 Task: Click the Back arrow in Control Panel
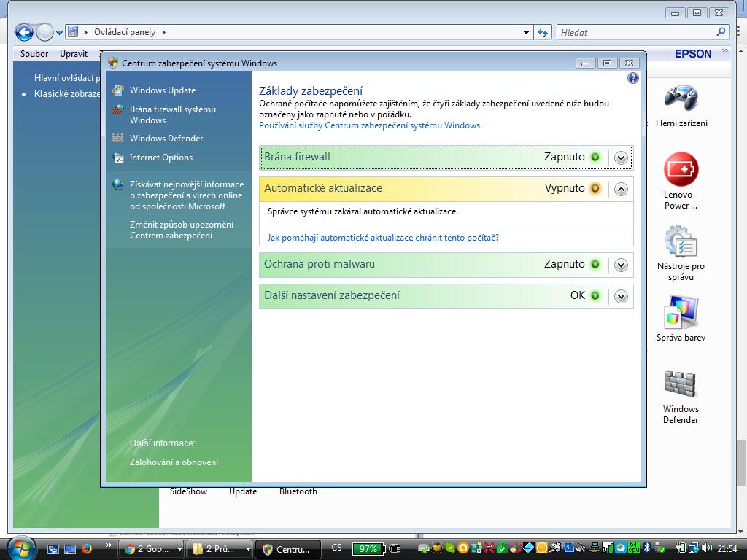coord(24,32)
